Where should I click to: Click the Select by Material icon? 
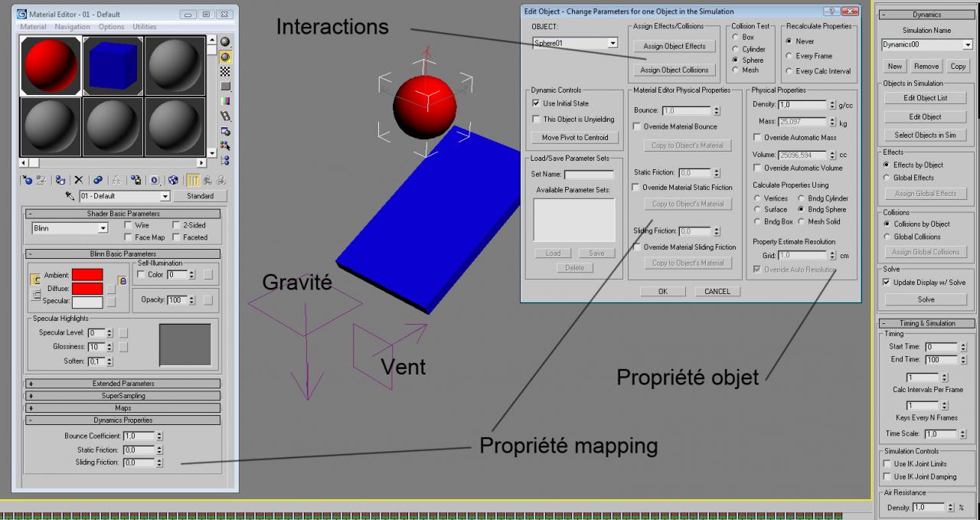226,146
